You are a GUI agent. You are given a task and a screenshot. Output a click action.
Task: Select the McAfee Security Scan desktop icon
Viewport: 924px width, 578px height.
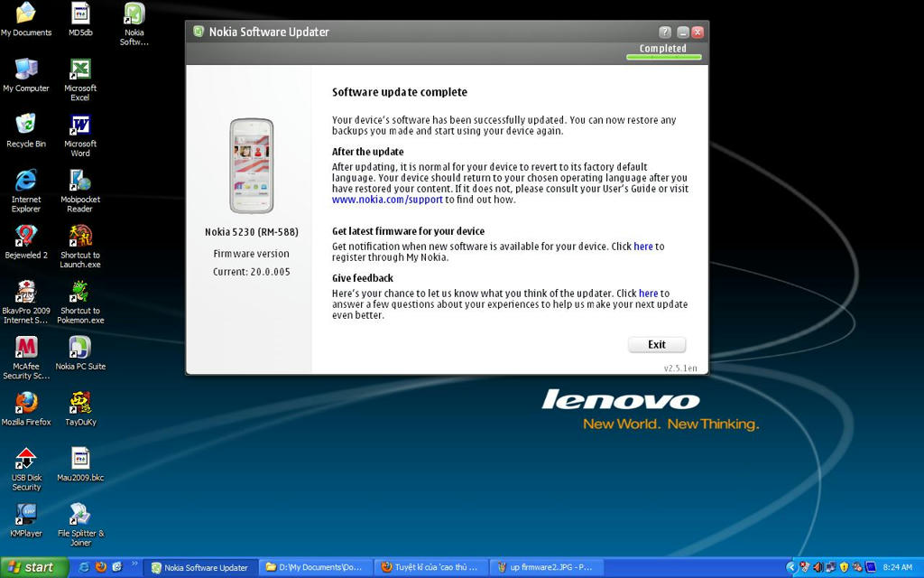pyautogui.click(x=26, y=358)
